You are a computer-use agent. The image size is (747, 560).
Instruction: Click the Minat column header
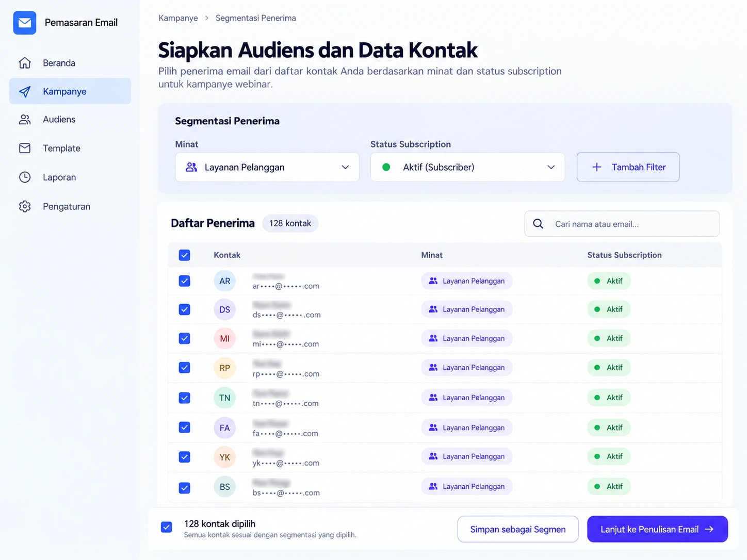pos(432,255)
